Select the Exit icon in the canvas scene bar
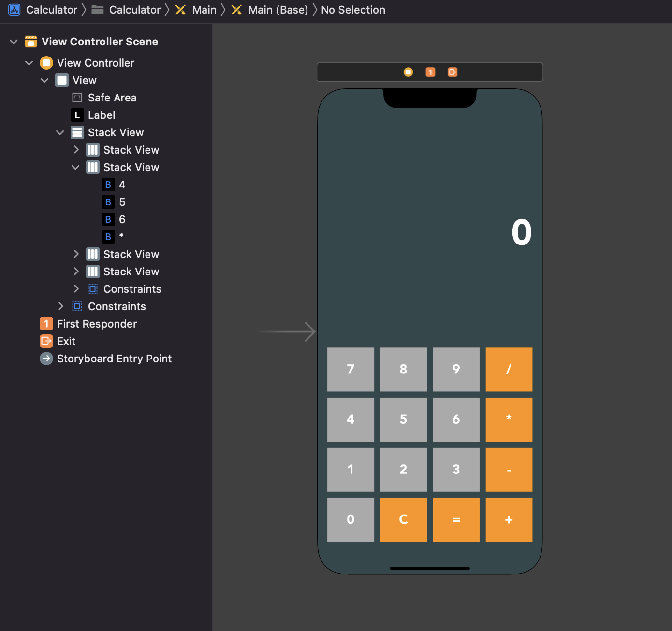 (452, 72)
